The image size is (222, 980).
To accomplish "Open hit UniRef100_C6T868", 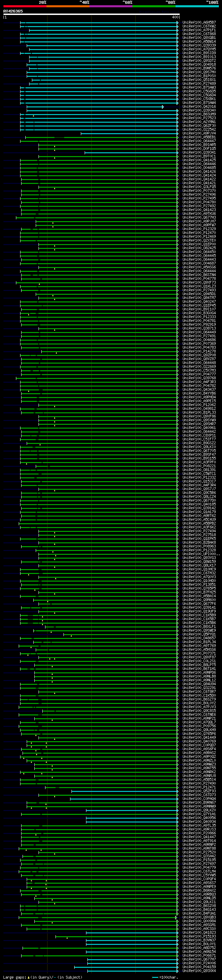I will 199,34.
